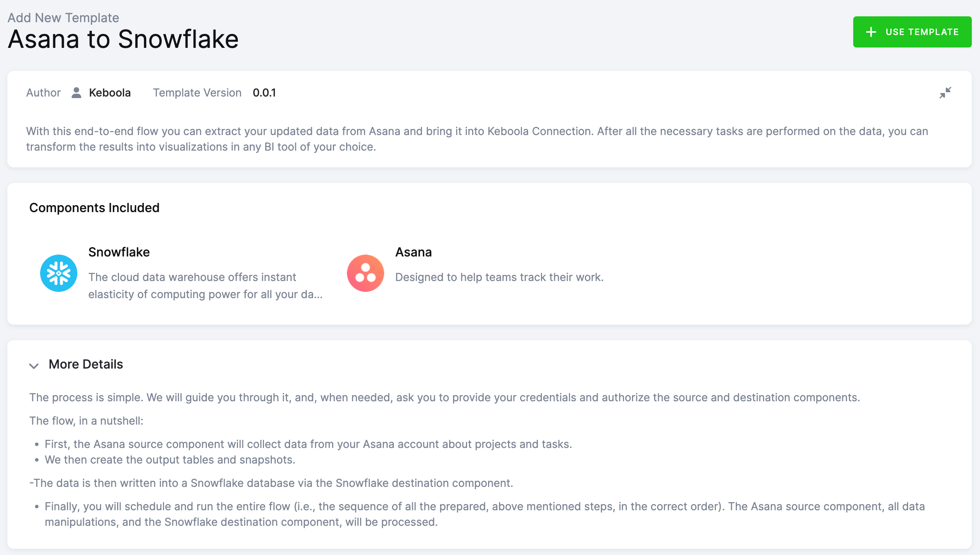Collapse the description panel using the arrows icon

945,93
